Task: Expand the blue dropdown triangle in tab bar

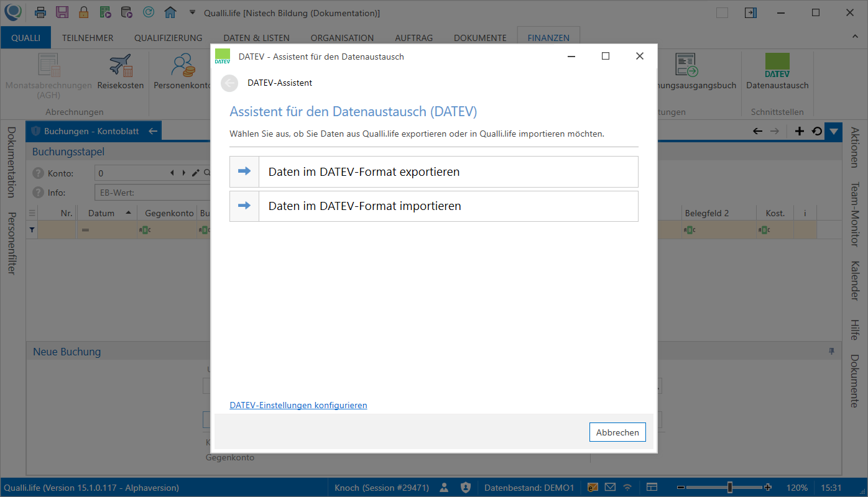Action: coord(834,131)
